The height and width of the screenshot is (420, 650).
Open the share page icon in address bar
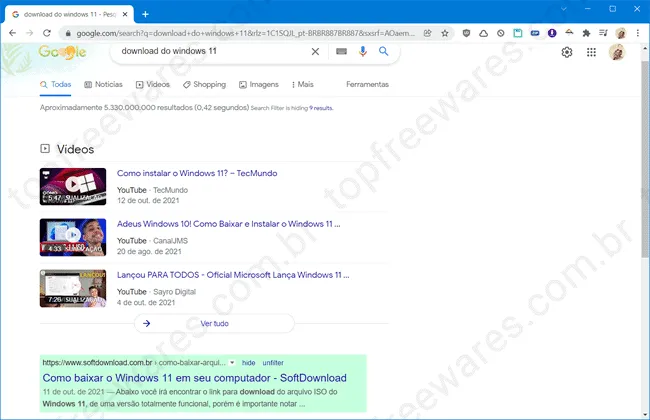click(427, 33)
